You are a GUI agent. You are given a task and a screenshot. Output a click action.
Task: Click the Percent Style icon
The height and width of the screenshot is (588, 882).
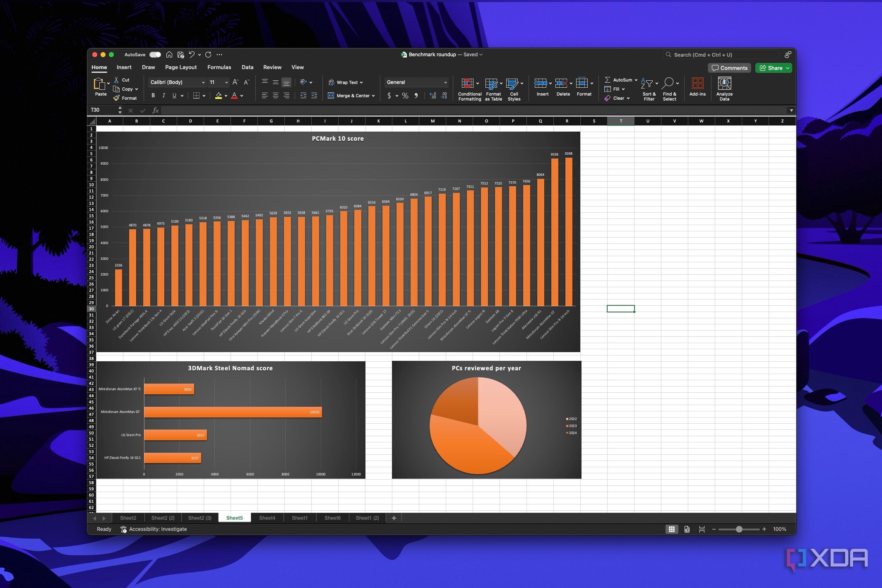point(405,96)
